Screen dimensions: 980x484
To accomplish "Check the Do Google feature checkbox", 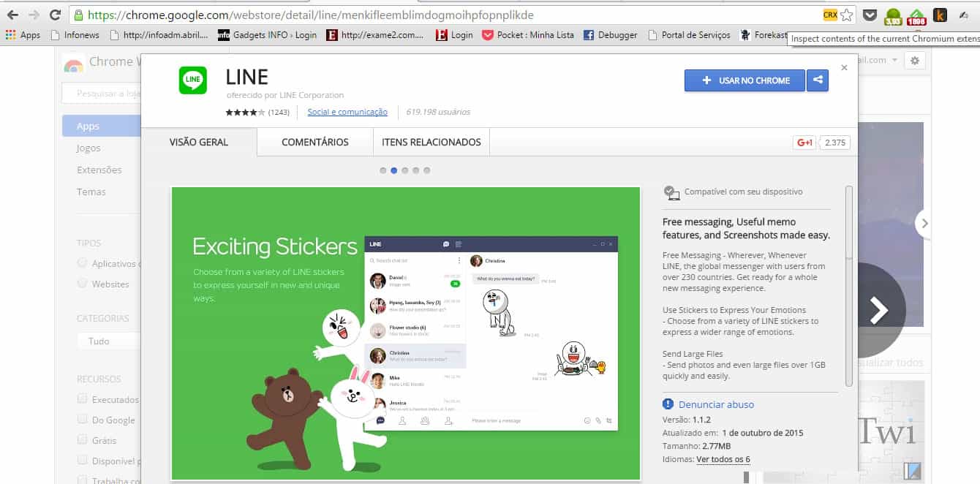I will pyautogui.click(x=83, y=420).
